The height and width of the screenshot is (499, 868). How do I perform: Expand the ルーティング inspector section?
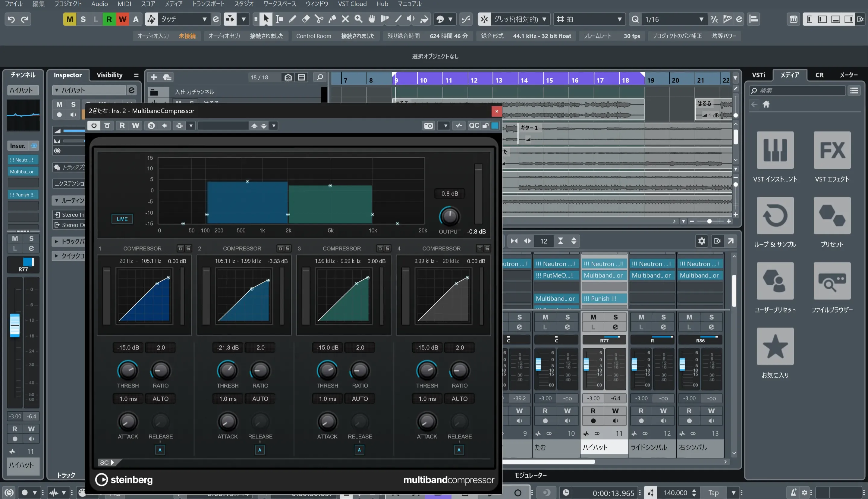[x=56, y=200]
